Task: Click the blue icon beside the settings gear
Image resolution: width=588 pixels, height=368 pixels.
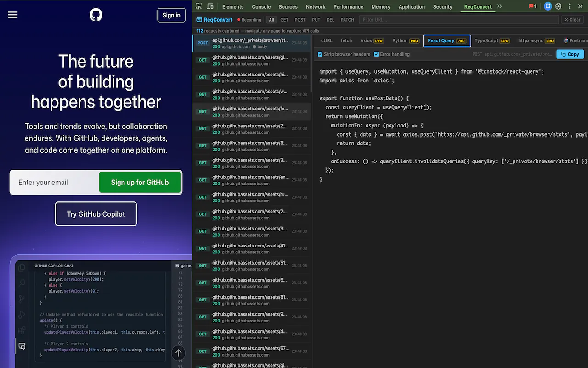Action: point(548,6)
